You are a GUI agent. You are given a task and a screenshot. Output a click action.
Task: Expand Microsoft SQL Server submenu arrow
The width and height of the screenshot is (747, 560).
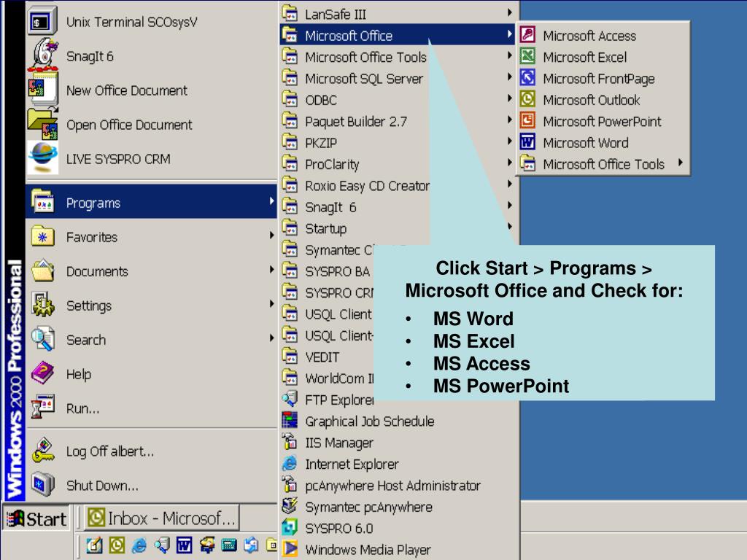pos(509,77)
